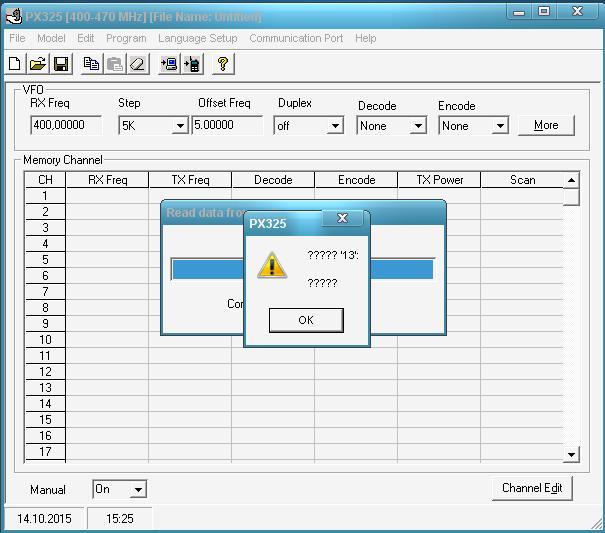Click the Copy toolbar icon
Screen dimensions: 605x533
tap(91, 64)
